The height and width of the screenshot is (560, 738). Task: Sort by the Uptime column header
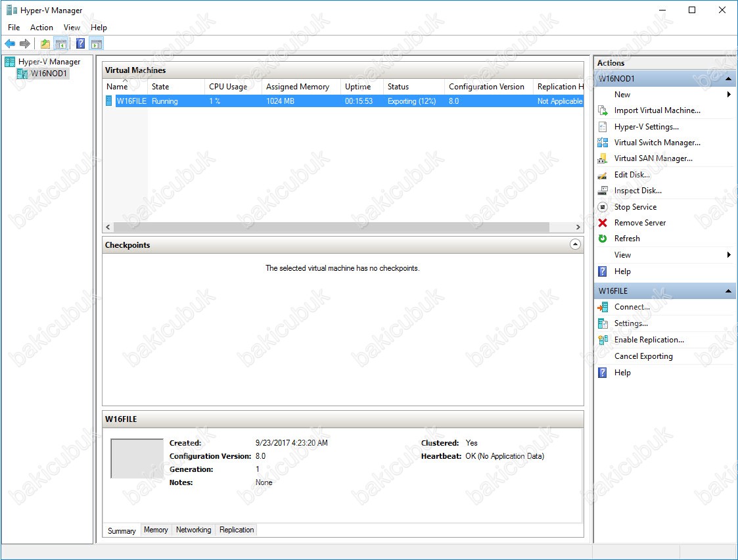pos(362,87)
